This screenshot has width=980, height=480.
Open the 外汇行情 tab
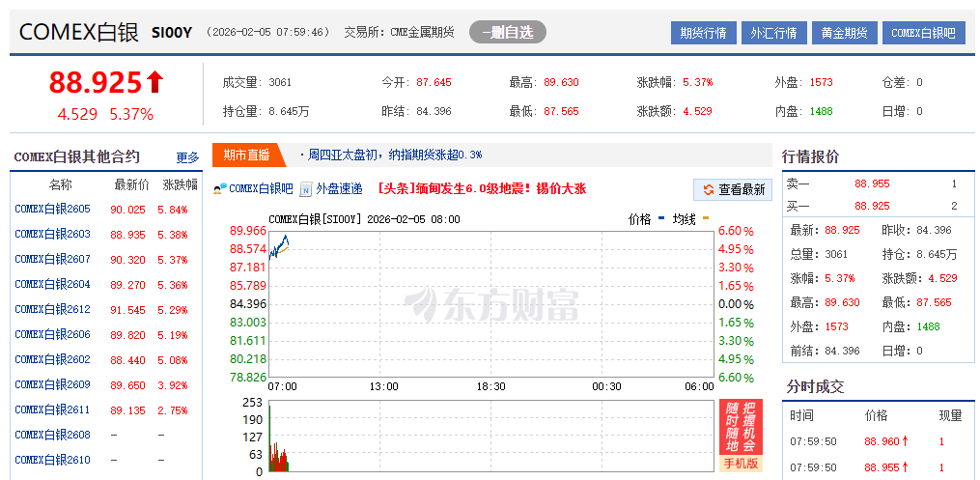773,33
